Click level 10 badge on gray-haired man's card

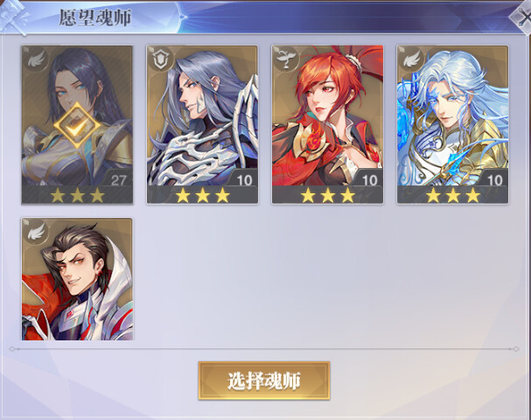pos(244,179)
